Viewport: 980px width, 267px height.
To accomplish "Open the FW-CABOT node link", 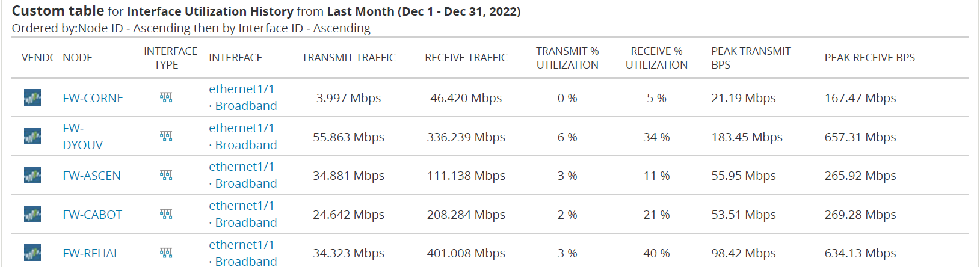I will (92, 215).
